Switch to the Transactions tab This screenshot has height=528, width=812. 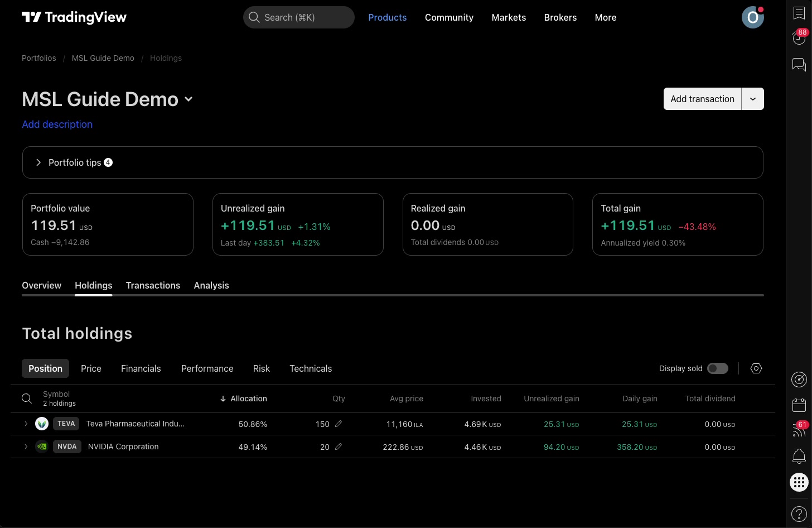click(153, 285)
